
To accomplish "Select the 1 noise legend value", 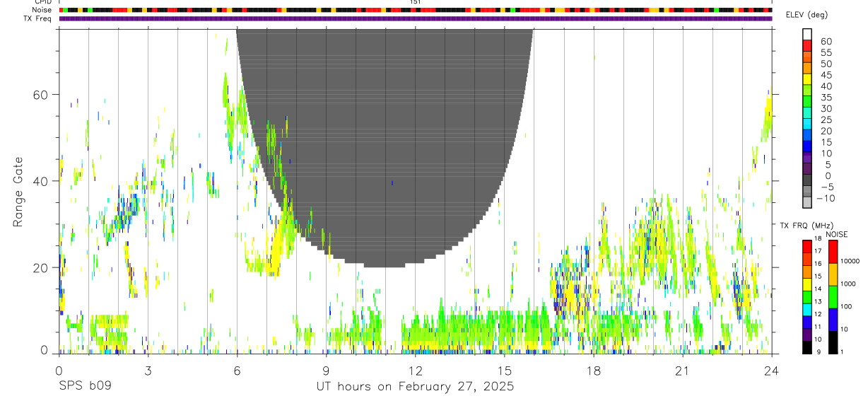I will pyautogui.click(x=843, y=352).
